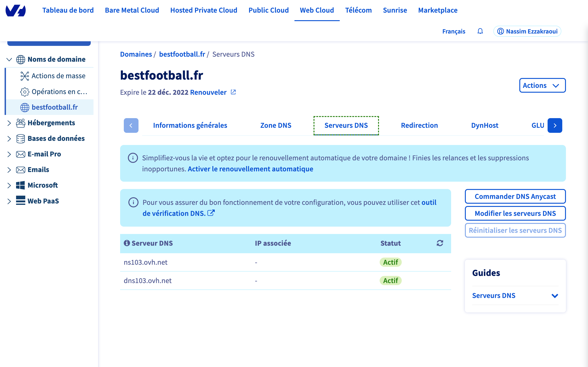Screen dimensions: 588x367
Task: Collapse the Noms de domaine section
Action: (x=9, y=59)
